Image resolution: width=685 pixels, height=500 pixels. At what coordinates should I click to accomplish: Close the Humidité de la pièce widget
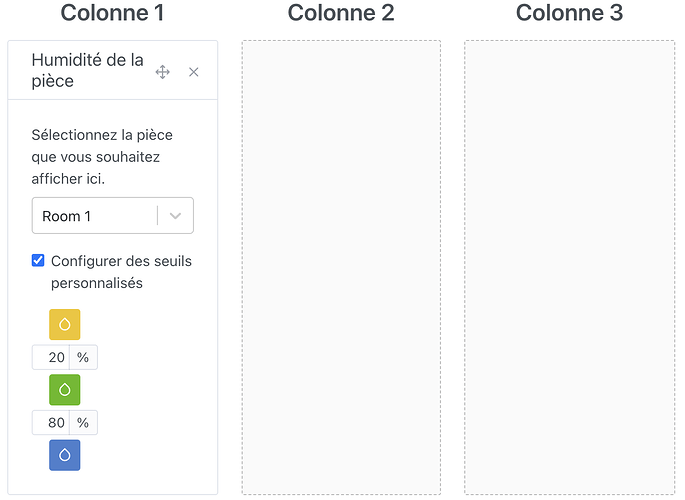[194, 72]
